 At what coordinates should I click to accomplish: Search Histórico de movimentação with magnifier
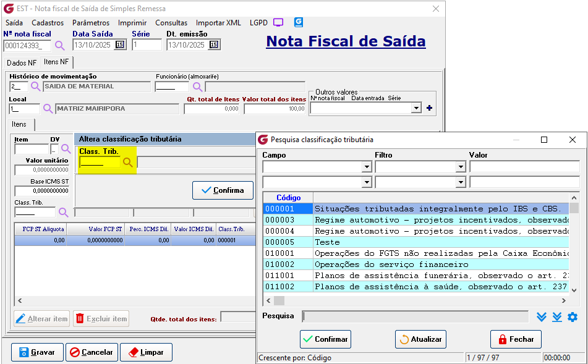(36, 87)
